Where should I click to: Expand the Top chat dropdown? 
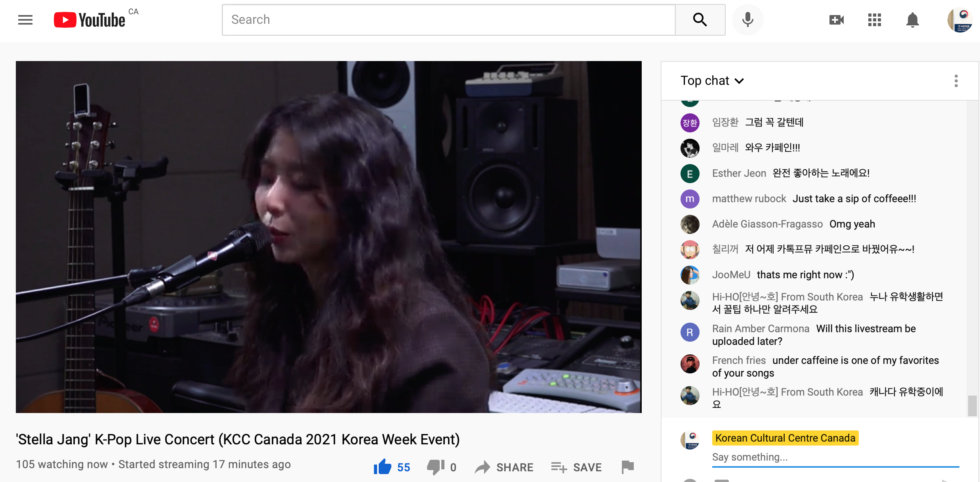(712, 80)
